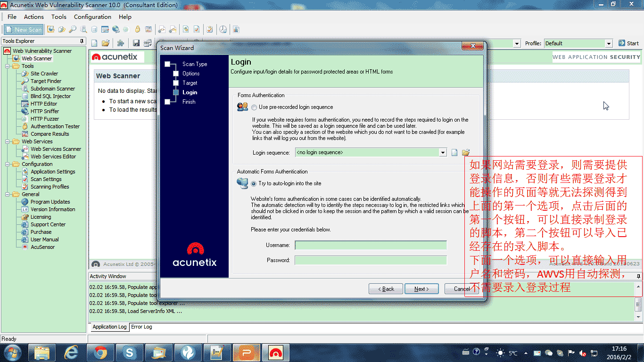The image size is (644, 362).
Task: Click open folder icon in scanner toolbar
Action: pos(106,43)
